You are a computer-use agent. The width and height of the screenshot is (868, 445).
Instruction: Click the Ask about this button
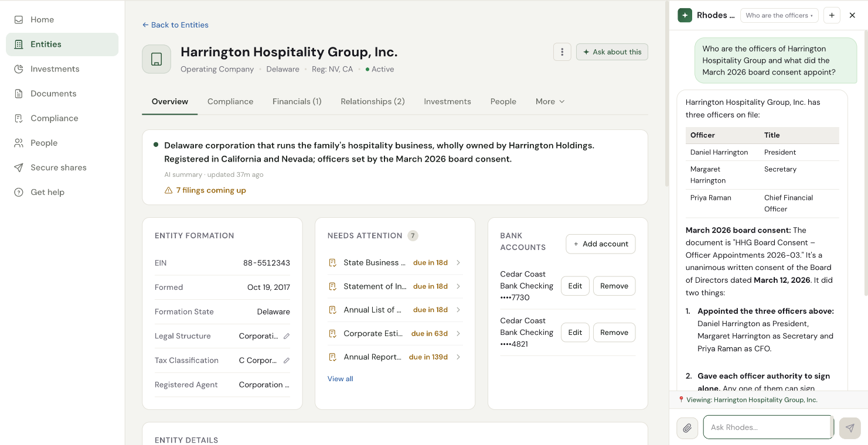click(612, 52)
